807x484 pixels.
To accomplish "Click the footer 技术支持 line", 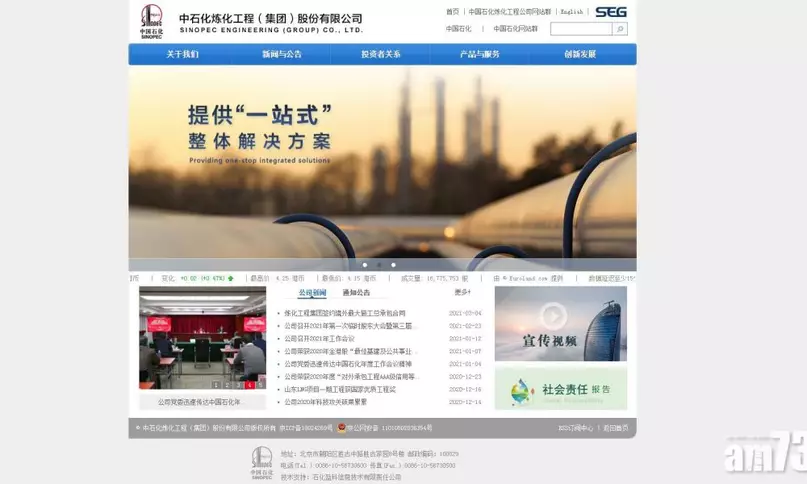I will (x=341, y=477).
